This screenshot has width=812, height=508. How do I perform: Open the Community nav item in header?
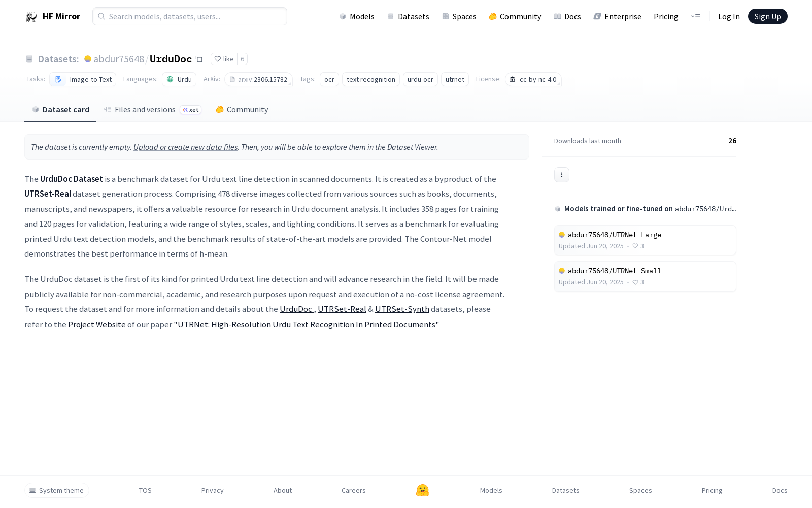tap(515, 16)
